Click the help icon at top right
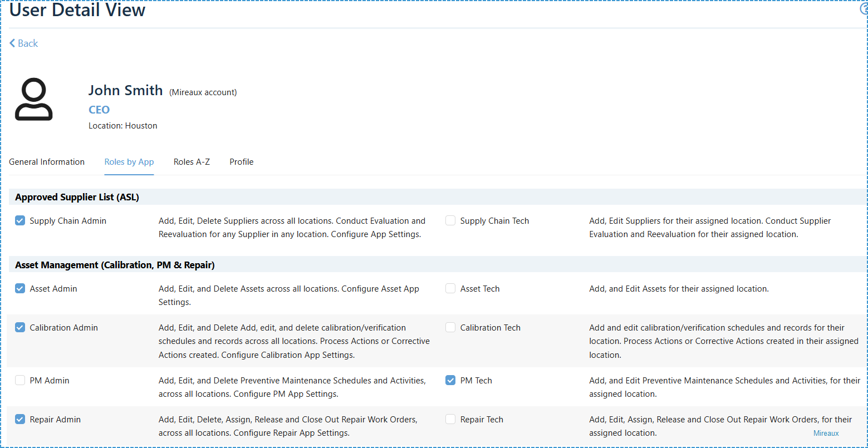The width and height of the screenshot is (868, 448). [864, 9]
